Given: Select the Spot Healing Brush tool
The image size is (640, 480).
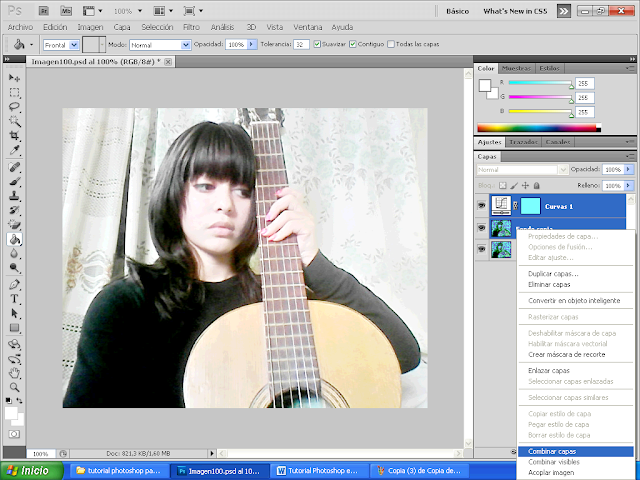Looking at the screenshot, I should [x=14, y=167].
